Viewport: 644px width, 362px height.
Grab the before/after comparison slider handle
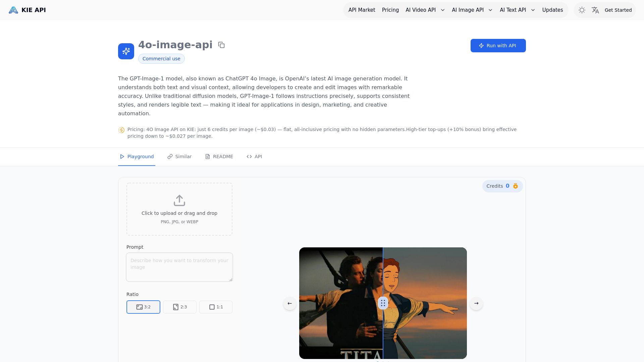pos(383,303)
